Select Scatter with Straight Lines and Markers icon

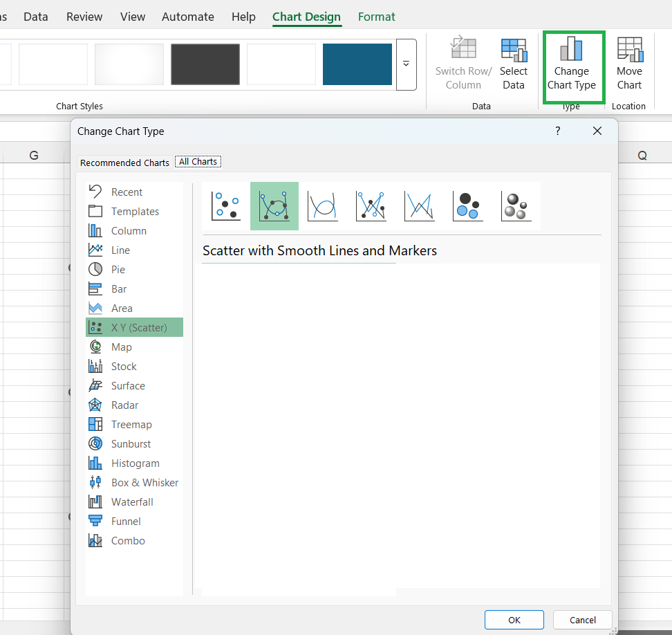click(x=371, y=206)
